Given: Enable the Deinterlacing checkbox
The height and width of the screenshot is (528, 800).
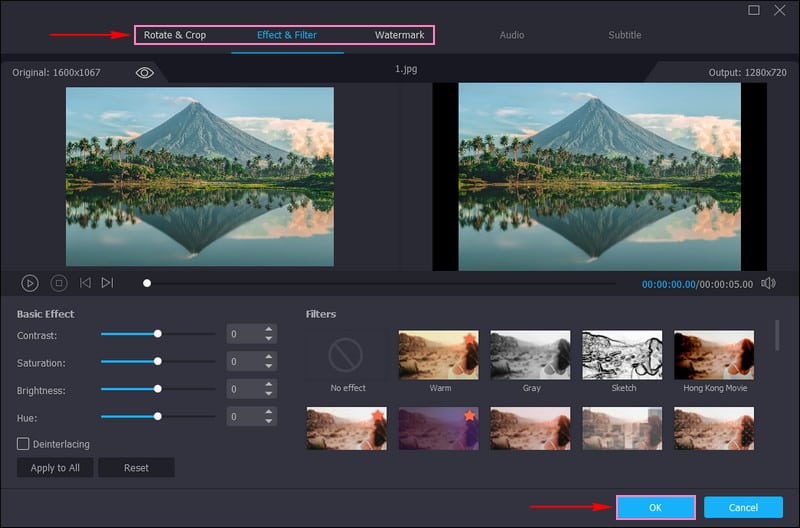Looking at the screenshot, I should (x=23, y=443).
